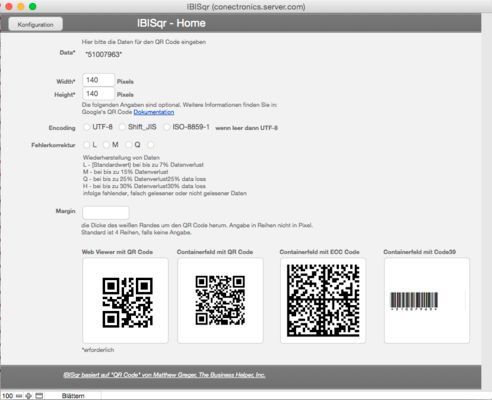Screen dimensions: 492x400
Task: Click the Web Viewer QR code image
Action: [x=126, y=300]
